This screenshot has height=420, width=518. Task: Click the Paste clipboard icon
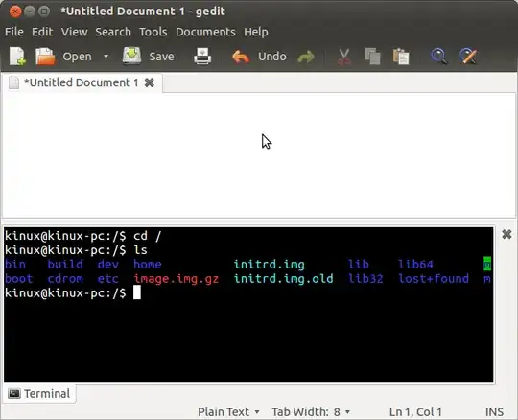coord(401,57)
